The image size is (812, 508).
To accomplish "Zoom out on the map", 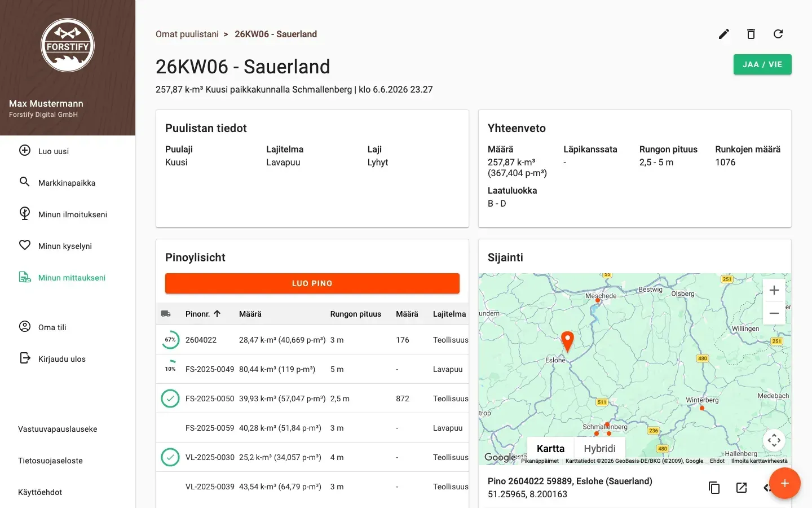I will click(774, 313).
